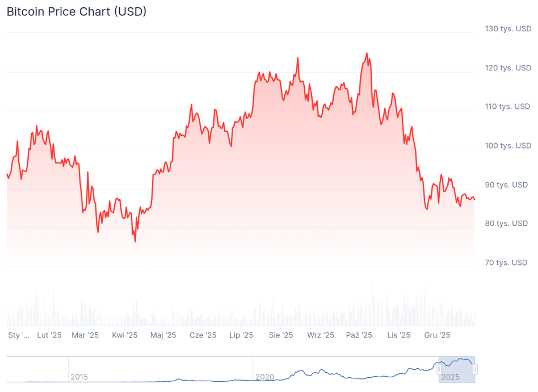Click the 2020 label in the navigator timeline
Screen dimensions: 538x392
click(x=264, y=377)
